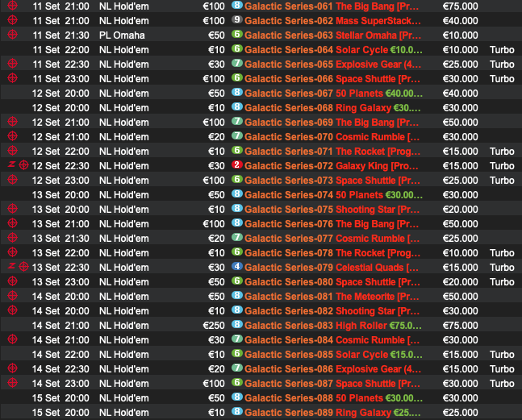Image resolution: width=522 pixels, height=420 pixels.
Task: Click target icon on Series-076 The Big Bang row
Action: pyautogui.click(x=12, y=223)
